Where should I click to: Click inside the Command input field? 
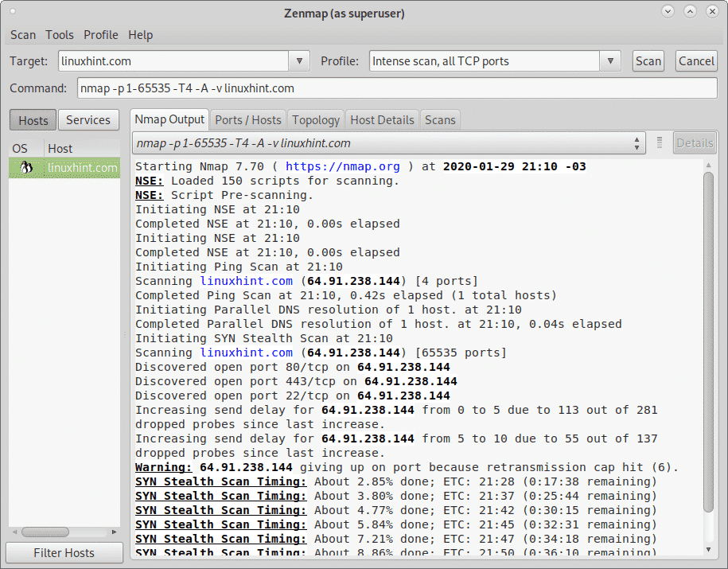pos(395,89)
